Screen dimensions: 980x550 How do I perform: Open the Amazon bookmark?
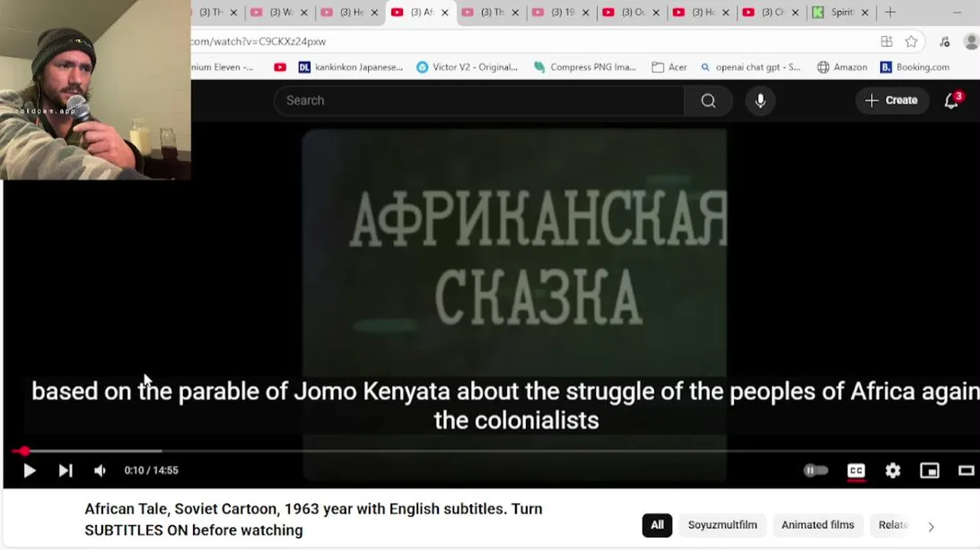click(842, 67)
